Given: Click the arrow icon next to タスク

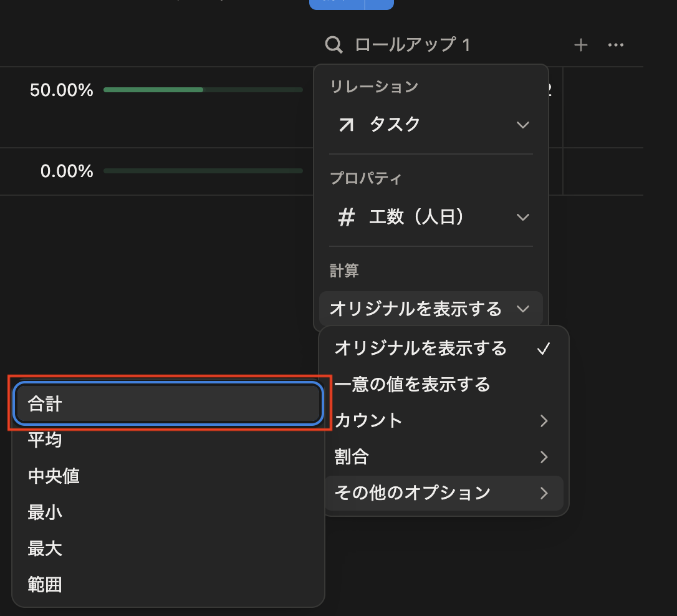Looking at the screenshot, I should tap(345, 125).
